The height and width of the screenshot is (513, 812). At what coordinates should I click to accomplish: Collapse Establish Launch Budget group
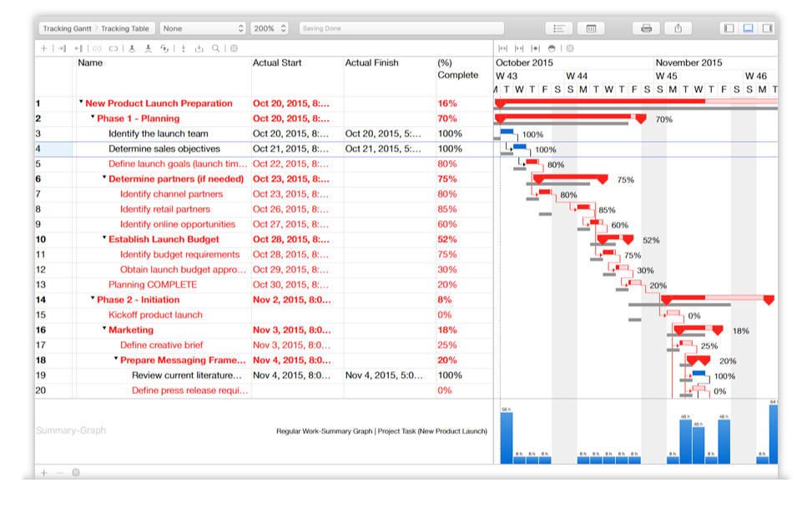point(104,238)
